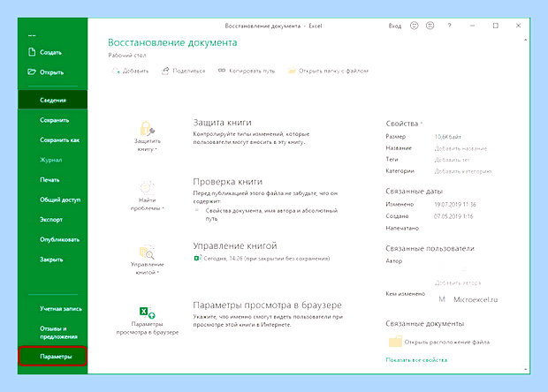This screenshot has height=392, width=548.
Task: Click the folder icon under Связанные документы
Action: [x=395, y=342]
